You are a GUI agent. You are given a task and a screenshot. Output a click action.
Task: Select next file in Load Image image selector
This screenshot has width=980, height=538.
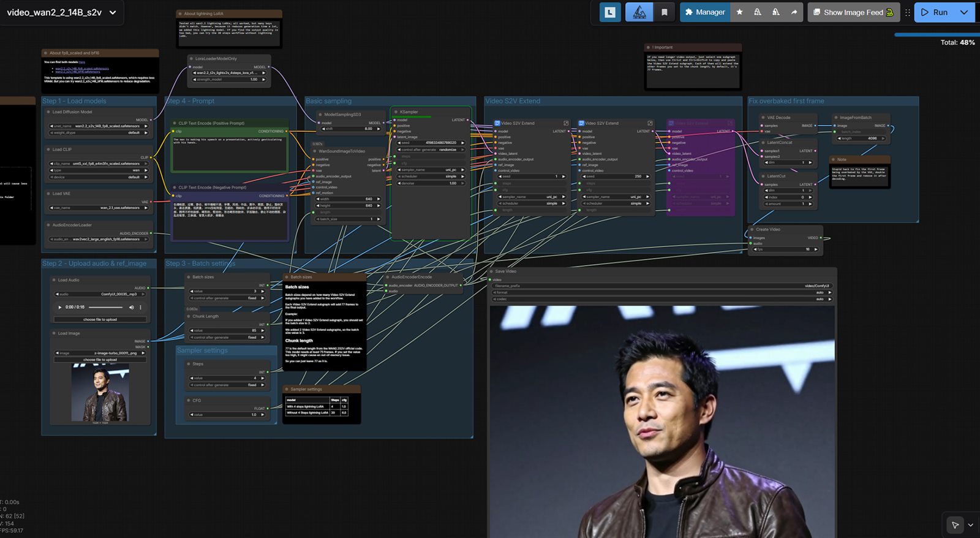[x=143, y=353]
